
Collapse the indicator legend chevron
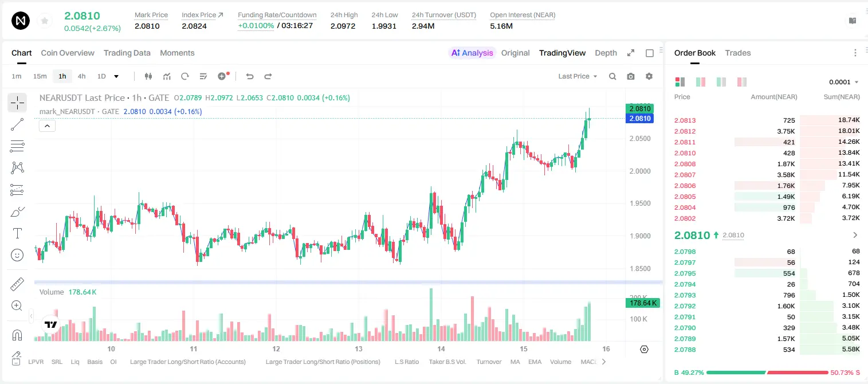pyautogui.click(x=47, y=126)
